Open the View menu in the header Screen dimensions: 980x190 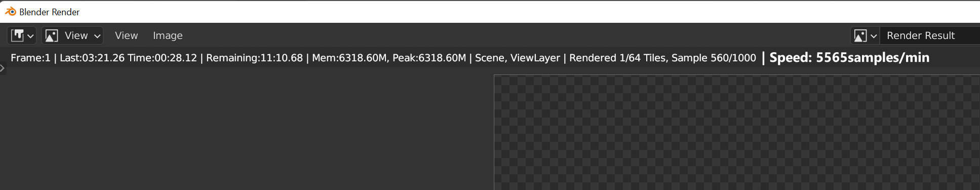126,35
